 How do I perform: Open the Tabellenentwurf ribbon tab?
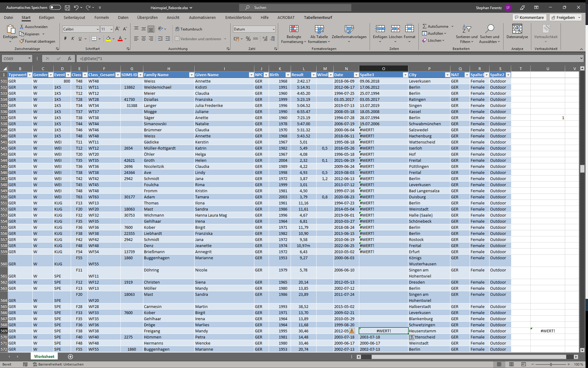pyautogui.click(x=318, y=17)
